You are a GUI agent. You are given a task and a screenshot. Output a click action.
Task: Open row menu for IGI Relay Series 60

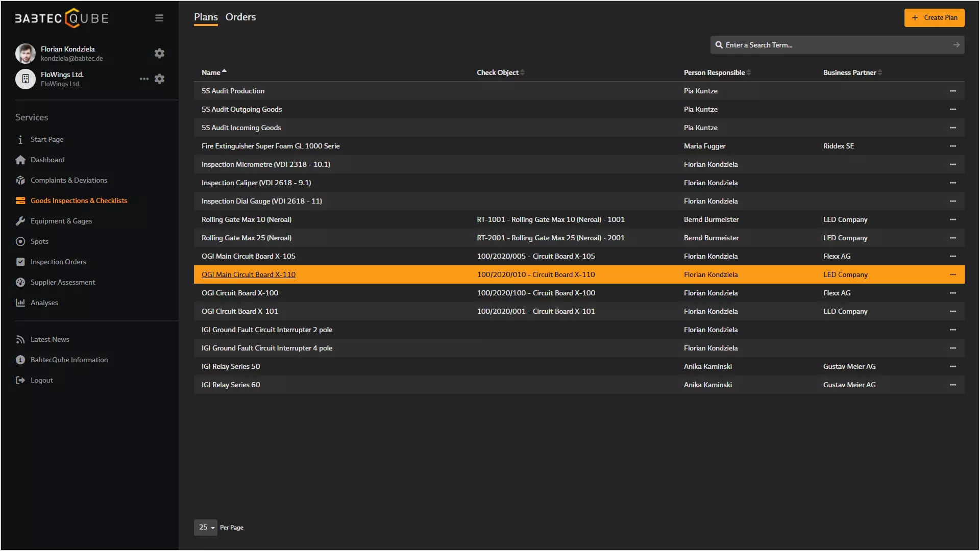point(952,385)
